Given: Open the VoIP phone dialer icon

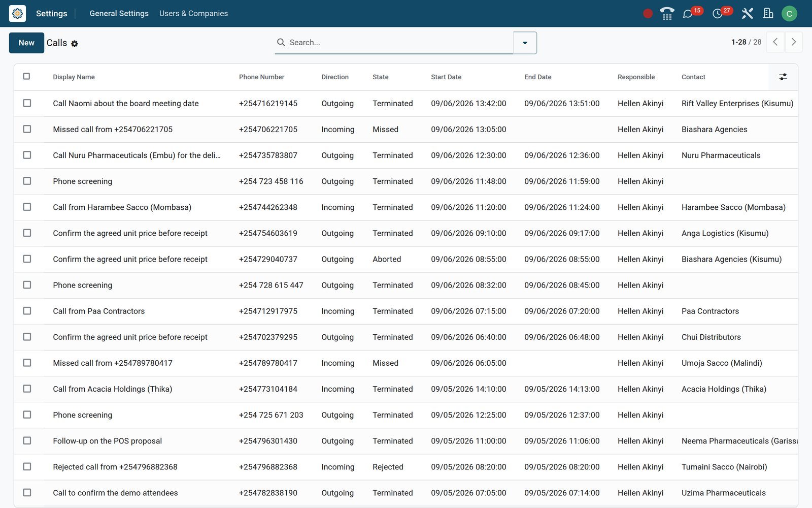Looking at the screenshot, I should point(667,14).
